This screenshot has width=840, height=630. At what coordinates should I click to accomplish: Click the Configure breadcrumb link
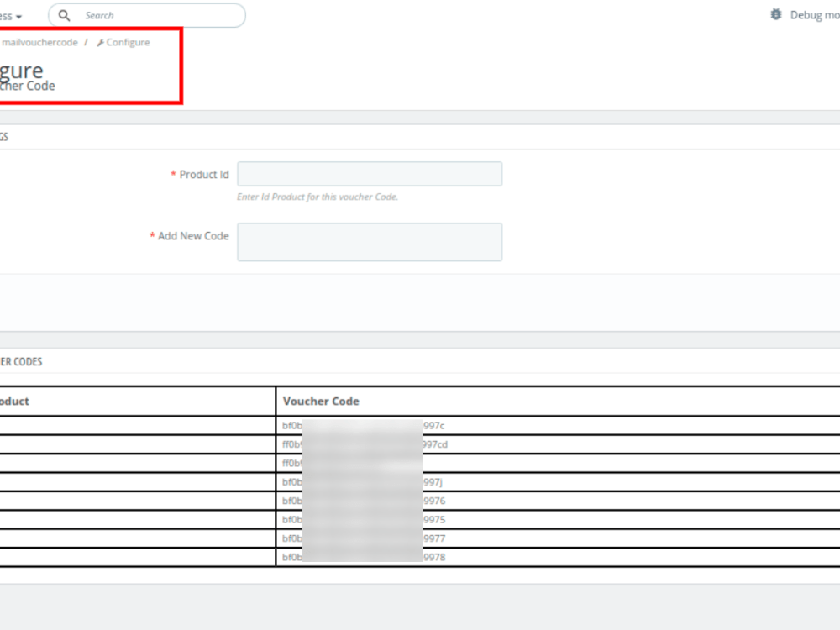(127, 41)
